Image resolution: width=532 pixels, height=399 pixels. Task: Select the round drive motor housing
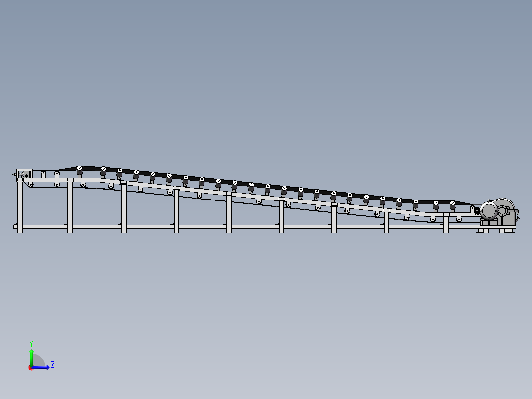pos(489,211)
